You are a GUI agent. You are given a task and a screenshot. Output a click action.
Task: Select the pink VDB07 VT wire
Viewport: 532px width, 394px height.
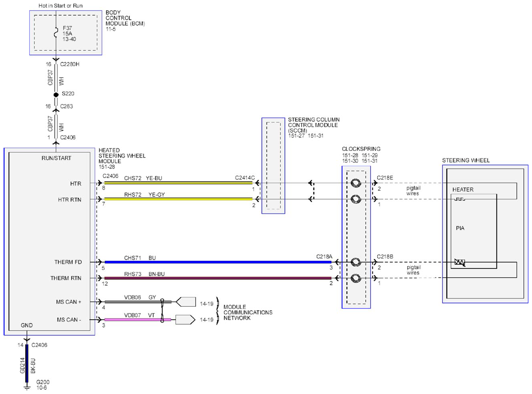coord(137,320)
